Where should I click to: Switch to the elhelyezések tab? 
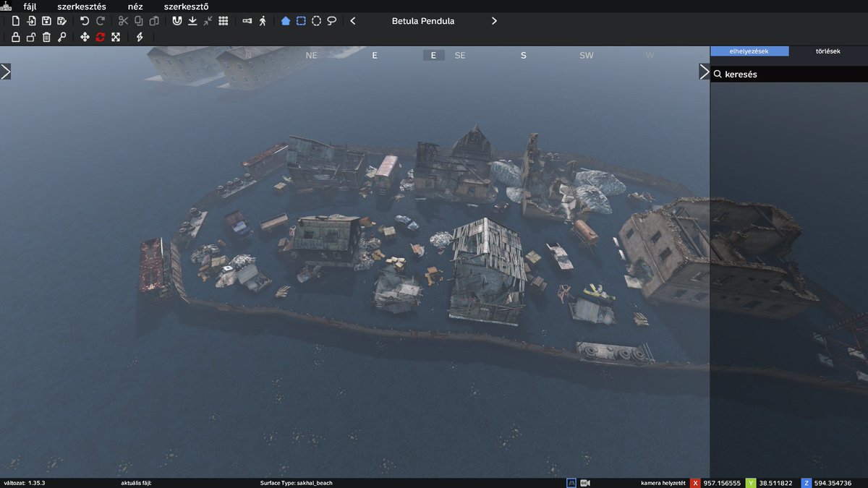[x=749, y=51]
